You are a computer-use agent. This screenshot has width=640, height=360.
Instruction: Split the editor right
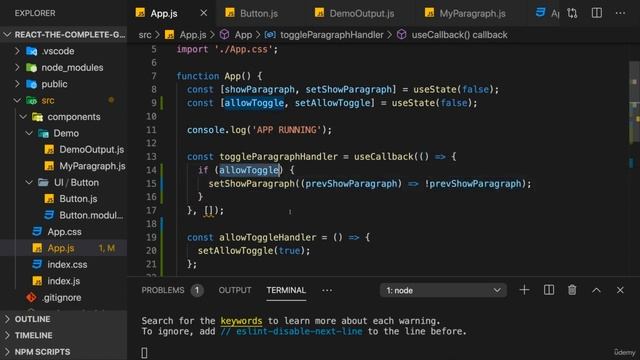click(596, 13)
